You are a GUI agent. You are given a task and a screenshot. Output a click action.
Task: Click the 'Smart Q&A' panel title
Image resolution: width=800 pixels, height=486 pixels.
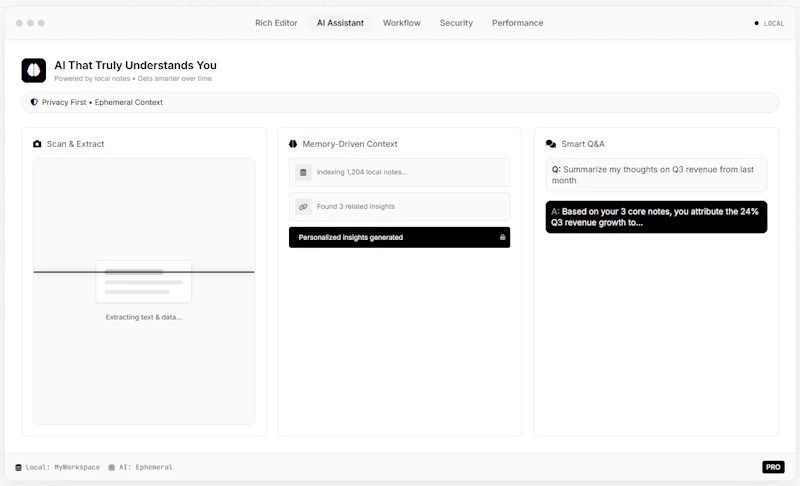pyautogui.click(x=583, y=144)
